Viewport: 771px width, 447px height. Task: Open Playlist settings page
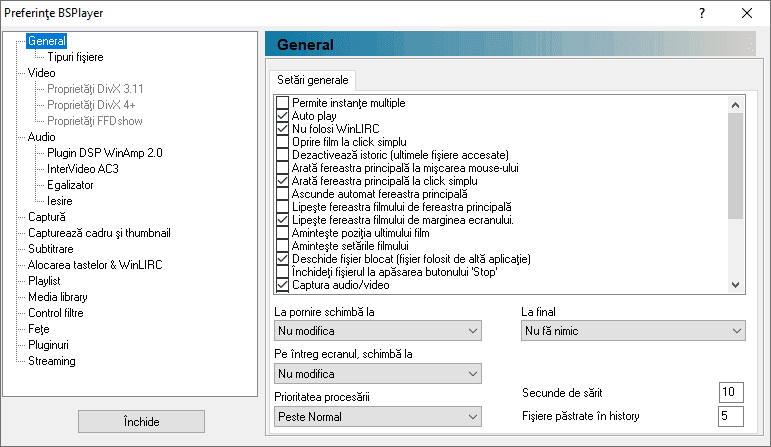[x=44, y=281]
